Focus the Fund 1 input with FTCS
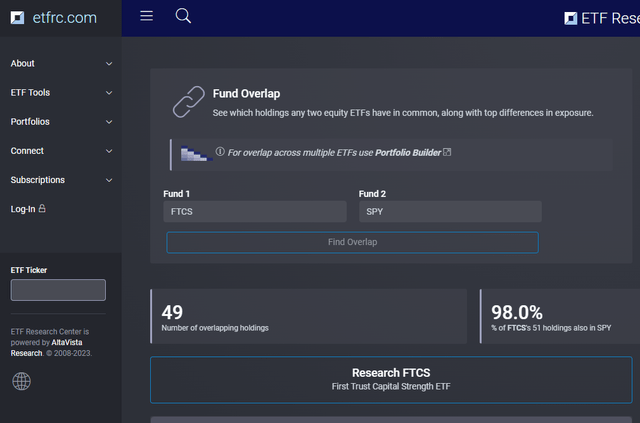Image resolution: width=640 pixels, height=423 pixels. (x=255, y=212)
